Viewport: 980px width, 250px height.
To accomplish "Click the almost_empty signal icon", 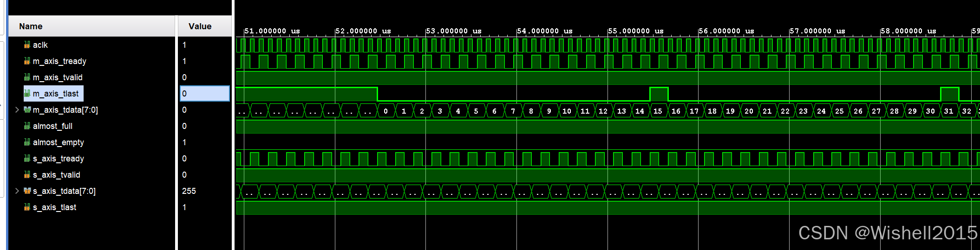I will coord(27,142).
